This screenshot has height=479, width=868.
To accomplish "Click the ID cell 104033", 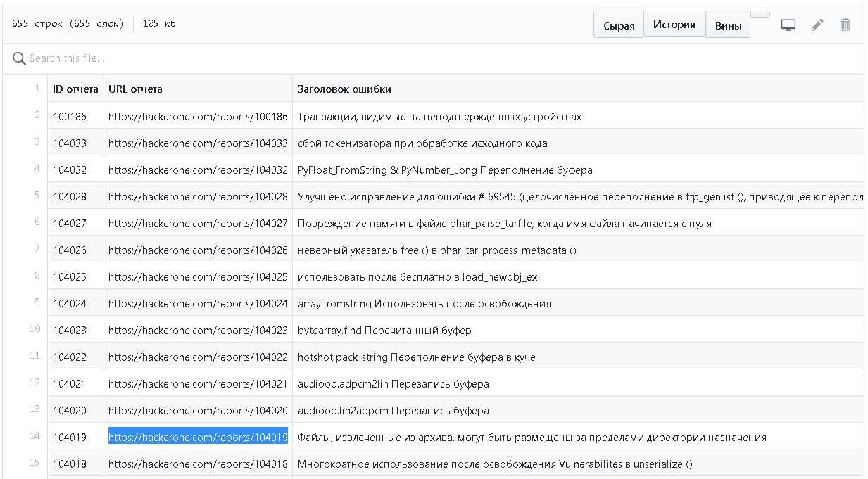I will [70, 143].
